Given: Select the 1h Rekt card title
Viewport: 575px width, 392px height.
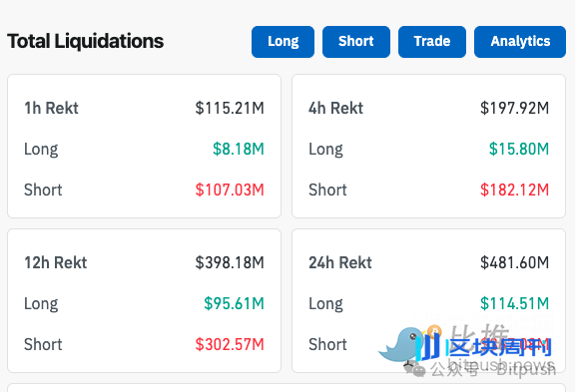Looking at the screenshot, I should (x=51, y=108).
